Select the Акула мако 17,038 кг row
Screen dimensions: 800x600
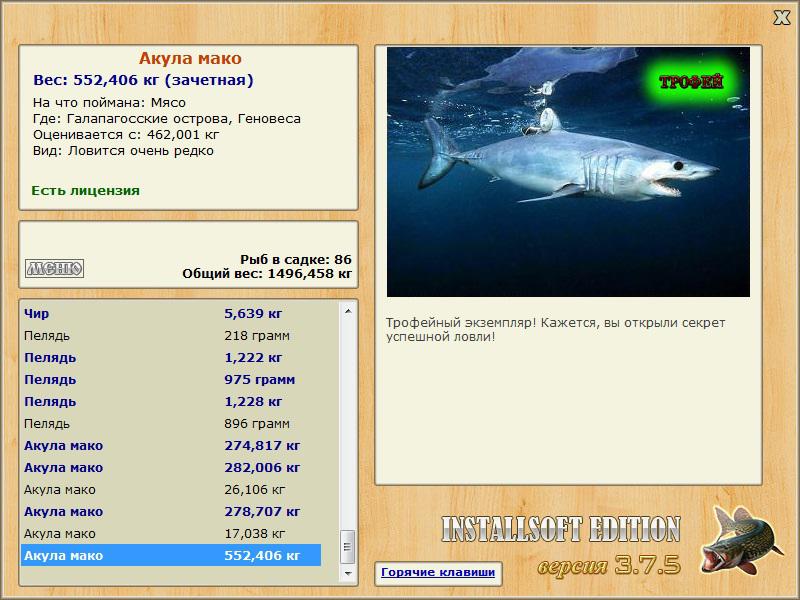click(171, 533)
